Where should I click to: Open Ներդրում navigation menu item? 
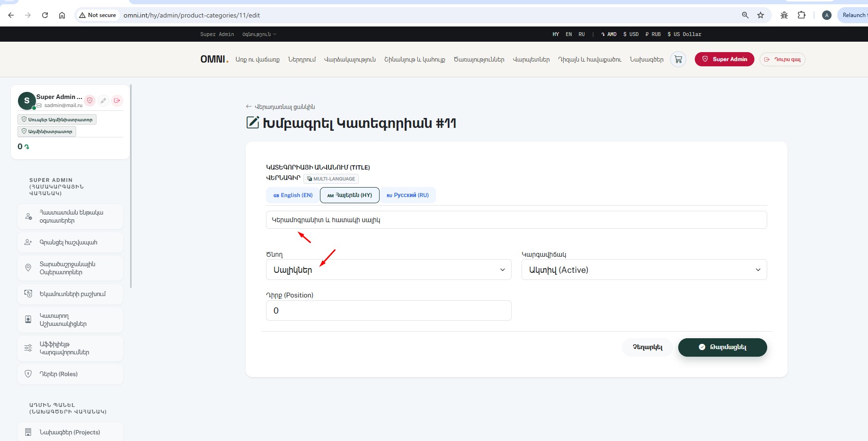pos(302,59)
